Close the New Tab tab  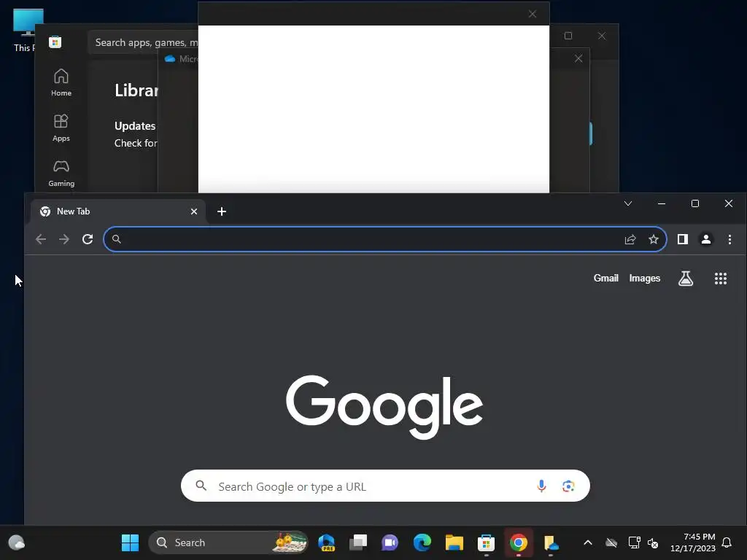pos(194,211)
